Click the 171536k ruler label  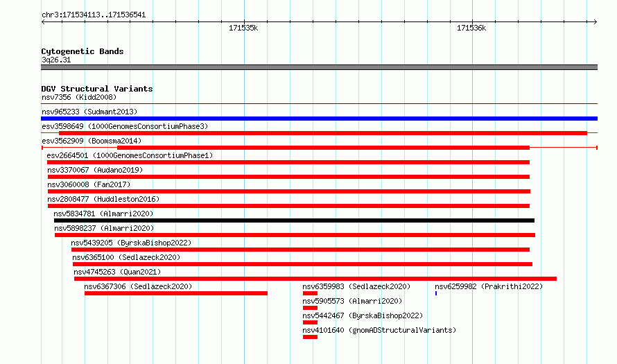tap(471, 28)
